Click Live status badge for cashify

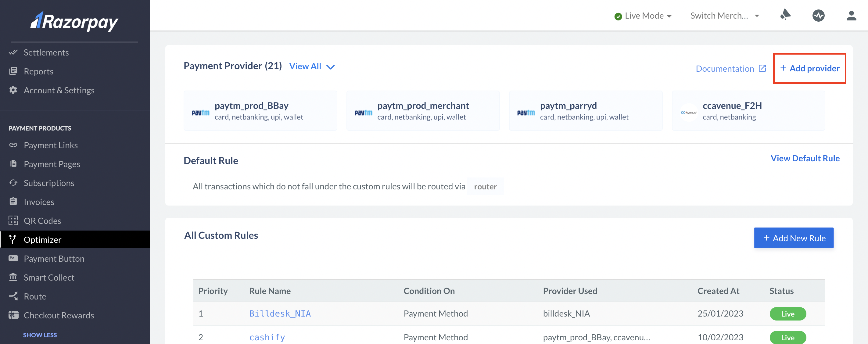pyautogui.click(x=788, y=337)
